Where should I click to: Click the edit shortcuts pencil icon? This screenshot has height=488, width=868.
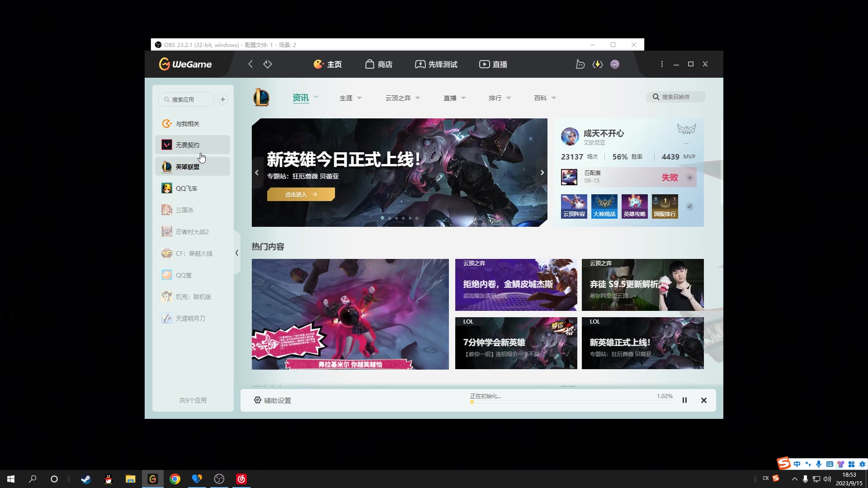pos(690,206)
